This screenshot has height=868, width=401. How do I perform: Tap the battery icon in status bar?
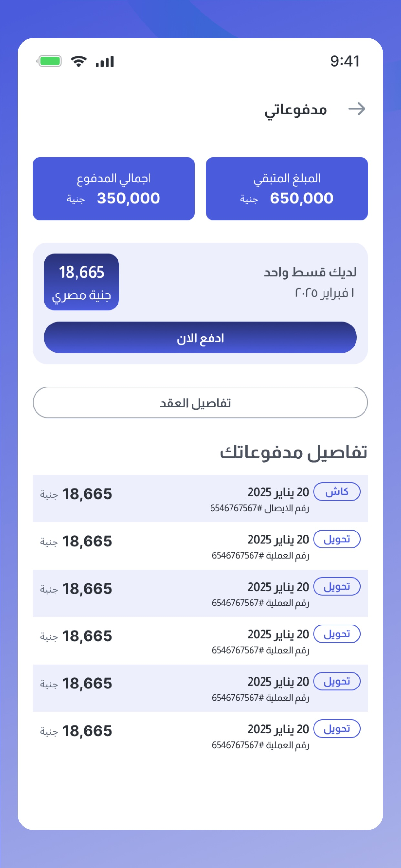[x=49, y=61]
